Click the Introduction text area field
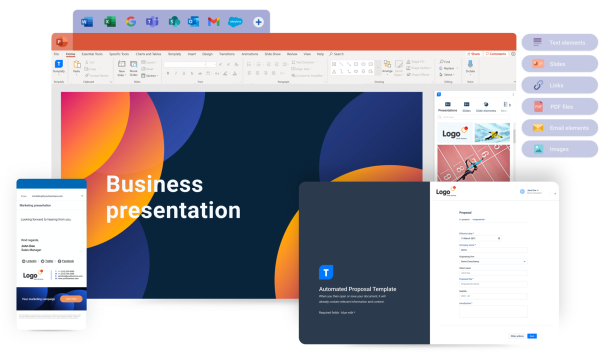Image resolution: width=600 pixels, height=364 pixels. [493, 311]
